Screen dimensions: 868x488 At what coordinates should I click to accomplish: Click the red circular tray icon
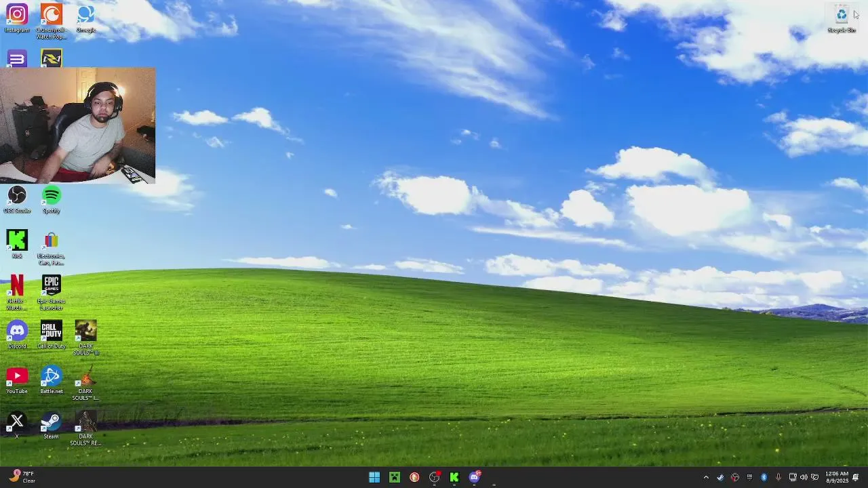click(x=735, y=477)
